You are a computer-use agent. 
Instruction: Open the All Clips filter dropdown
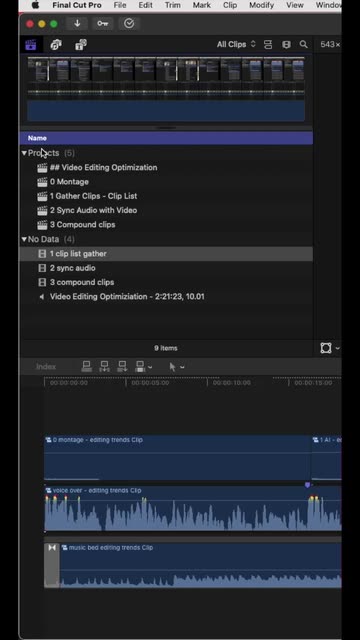pos(236,44)
